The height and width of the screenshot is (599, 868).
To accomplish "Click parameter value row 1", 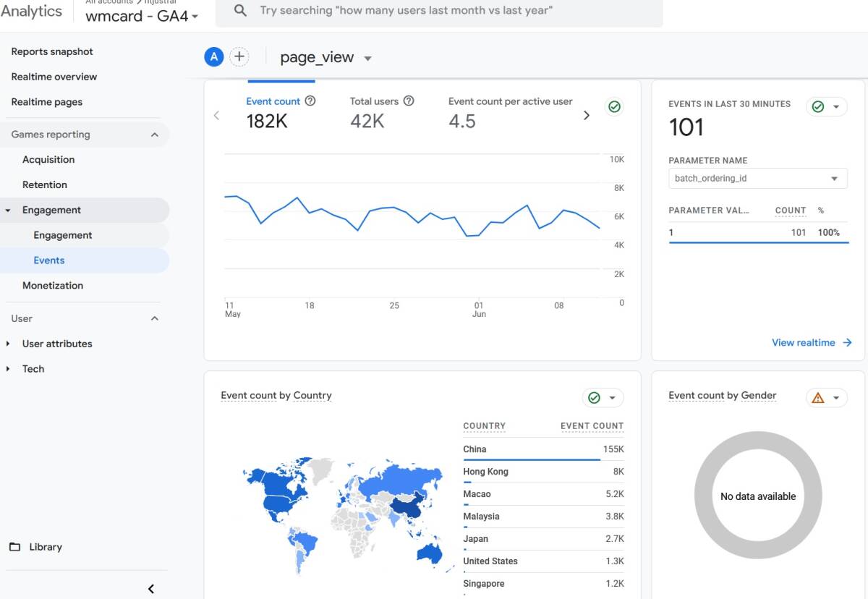I will 758,232.
